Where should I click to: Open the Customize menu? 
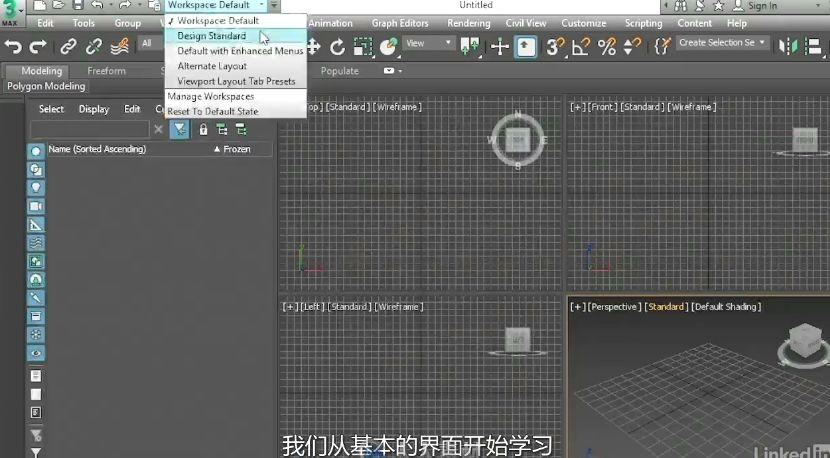[584, 23]
